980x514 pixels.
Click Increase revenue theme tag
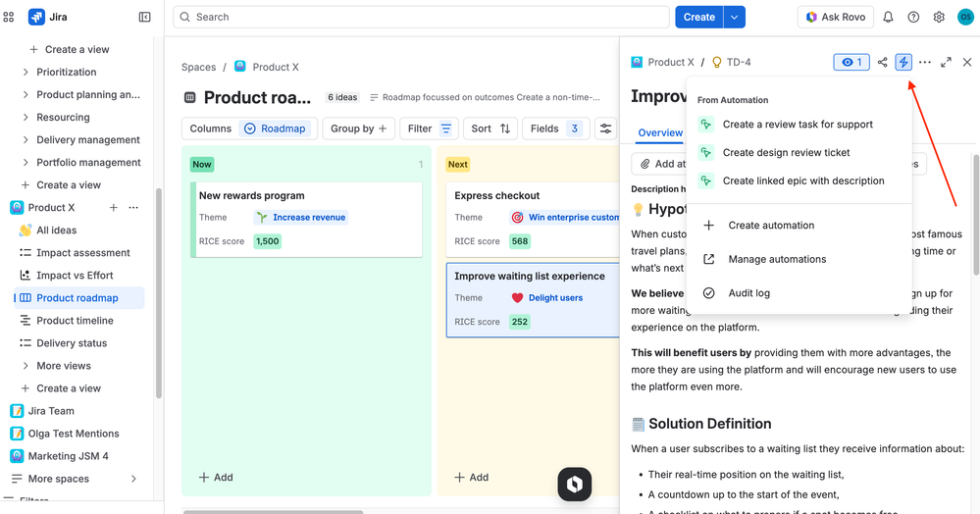(x=301, y=218)
